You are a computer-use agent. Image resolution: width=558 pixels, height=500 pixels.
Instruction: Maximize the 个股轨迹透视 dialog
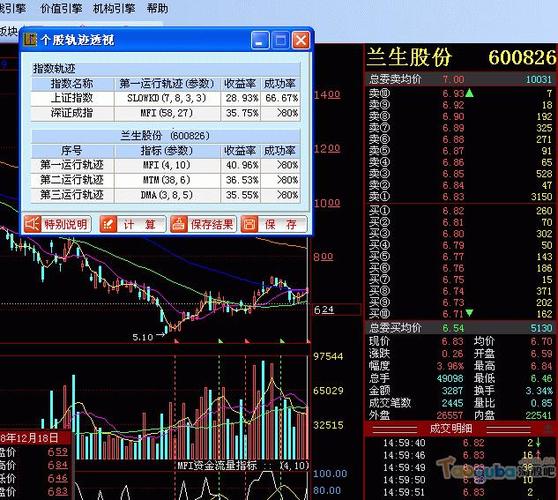280,40
